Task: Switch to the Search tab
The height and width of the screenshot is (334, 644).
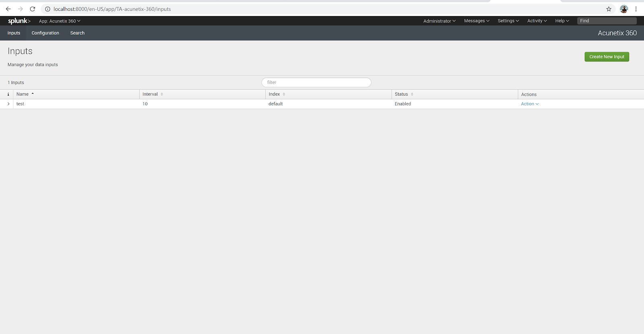Action: pyautogui.click(x=77, y=33)
